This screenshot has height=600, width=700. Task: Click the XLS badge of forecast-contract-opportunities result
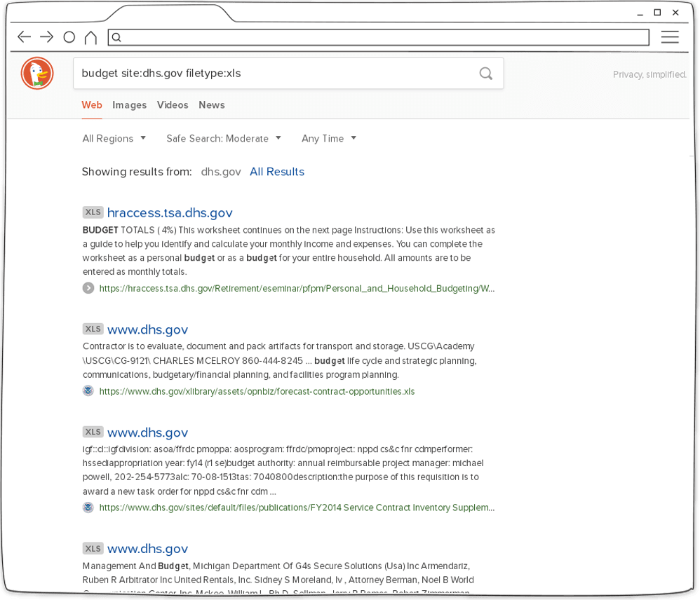[93, 329]
